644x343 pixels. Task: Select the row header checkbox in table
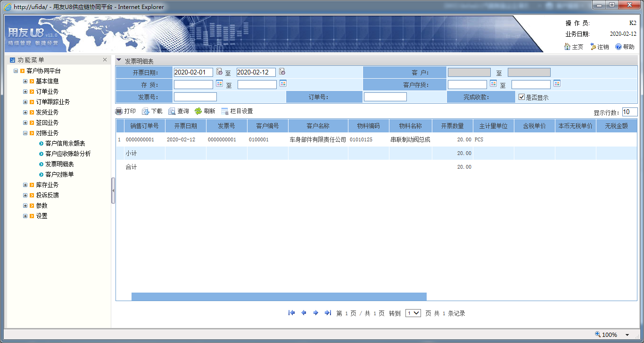[x=120, y=126]
